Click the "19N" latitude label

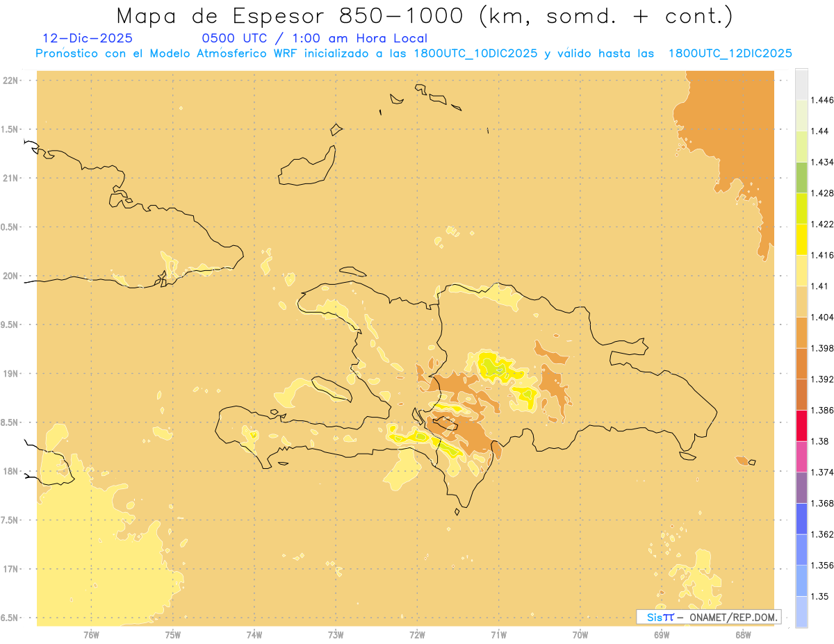click(10, 374)
